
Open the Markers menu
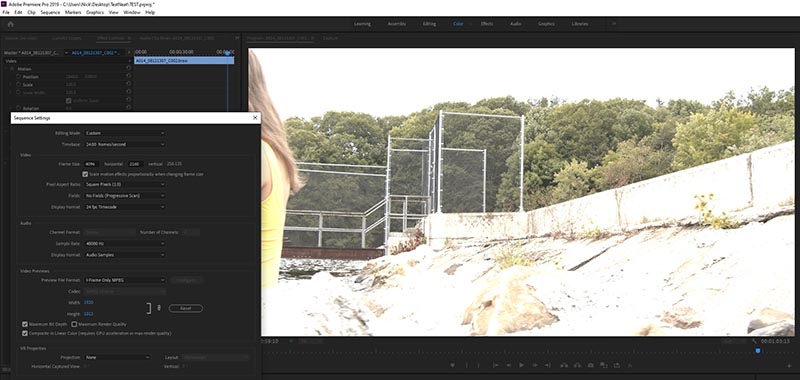[x=73, y=12]
